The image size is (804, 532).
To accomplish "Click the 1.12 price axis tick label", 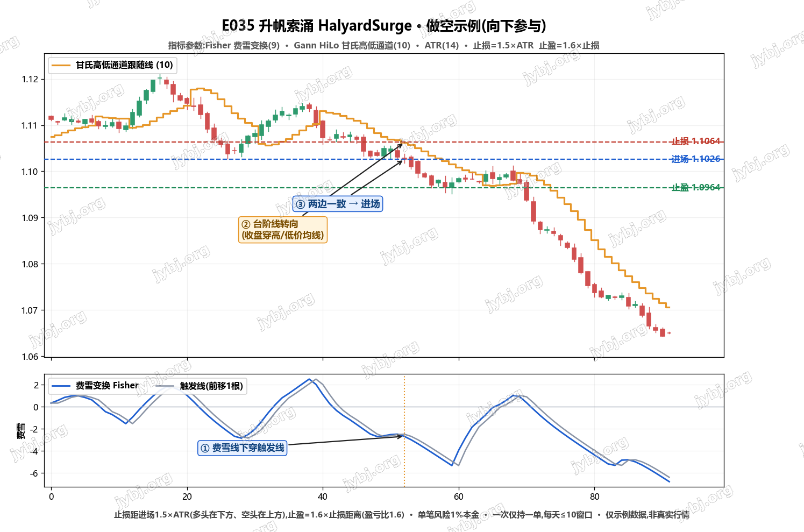I will 30,79.
